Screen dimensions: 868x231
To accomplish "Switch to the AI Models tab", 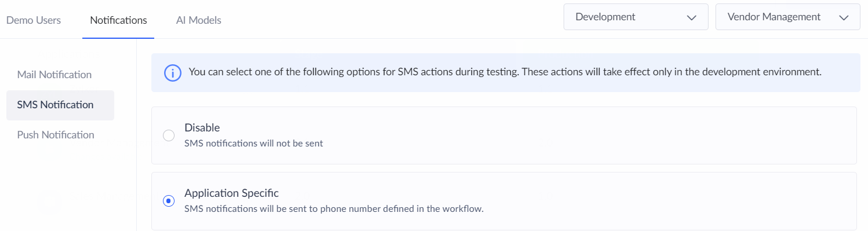I will point(199,20).
